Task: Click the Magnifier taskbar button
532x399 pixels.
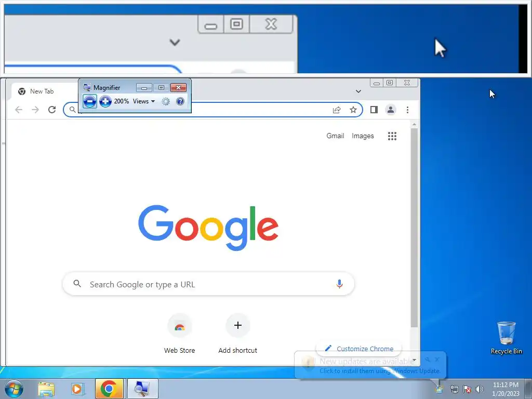Action: click(x=142, y=389)
